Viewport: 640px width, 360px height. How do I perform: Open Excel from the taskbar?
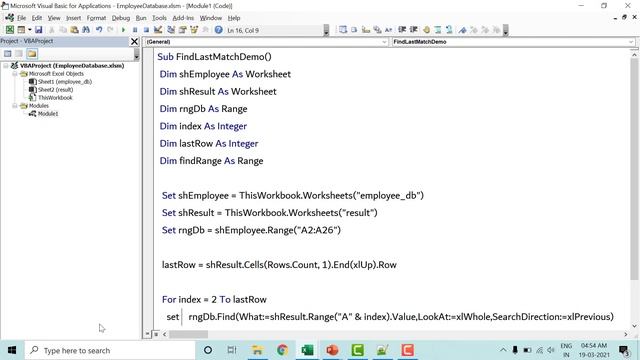point(307,350)
